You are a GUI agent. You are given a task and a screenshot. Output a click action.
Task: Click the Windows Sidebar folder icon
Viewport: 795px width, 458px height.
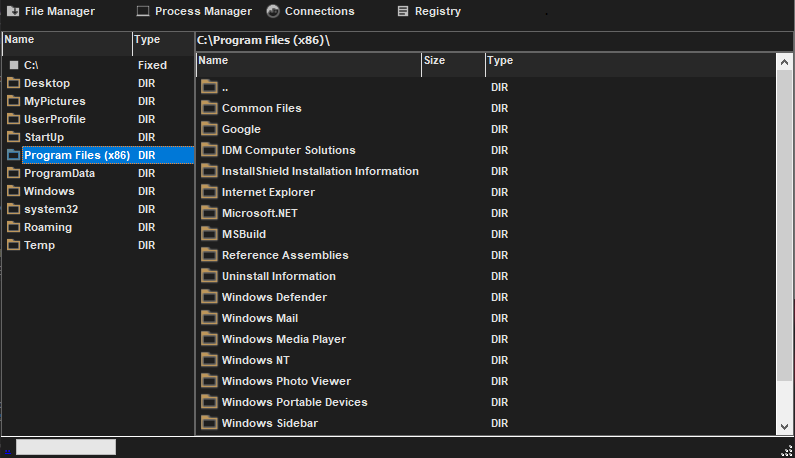(x=209, y=423)
